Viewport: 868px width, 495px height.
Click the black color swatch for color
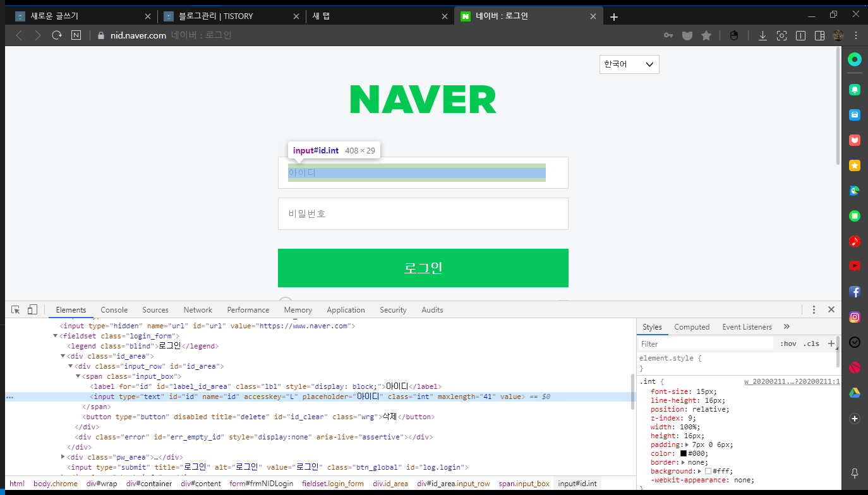[x=684, y=454]
